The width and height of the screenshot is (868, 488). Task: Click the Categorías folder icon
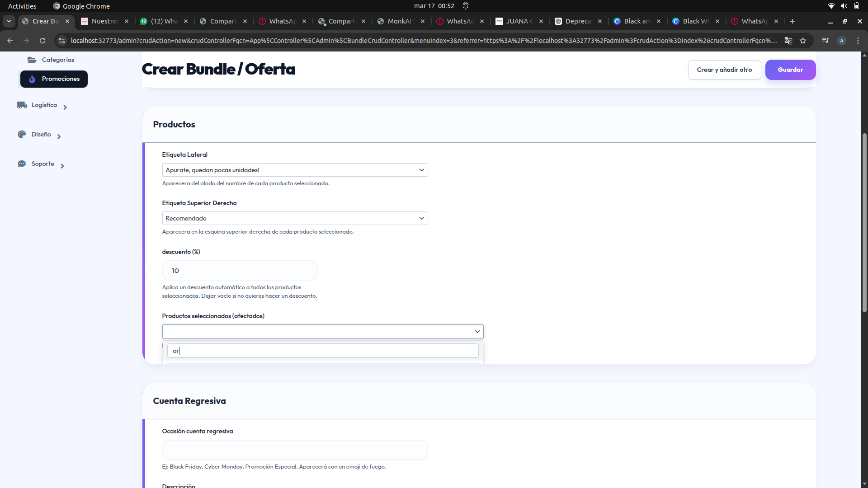32,60
